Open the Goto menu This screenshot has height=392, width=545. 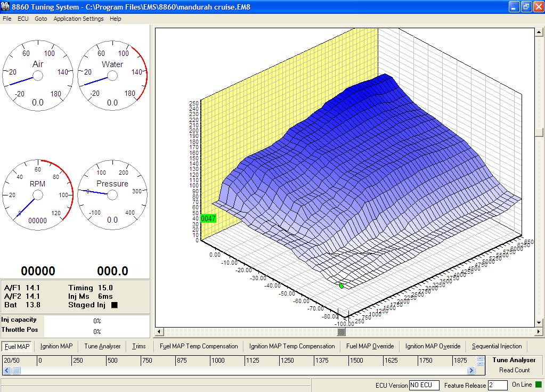[41, 19]
